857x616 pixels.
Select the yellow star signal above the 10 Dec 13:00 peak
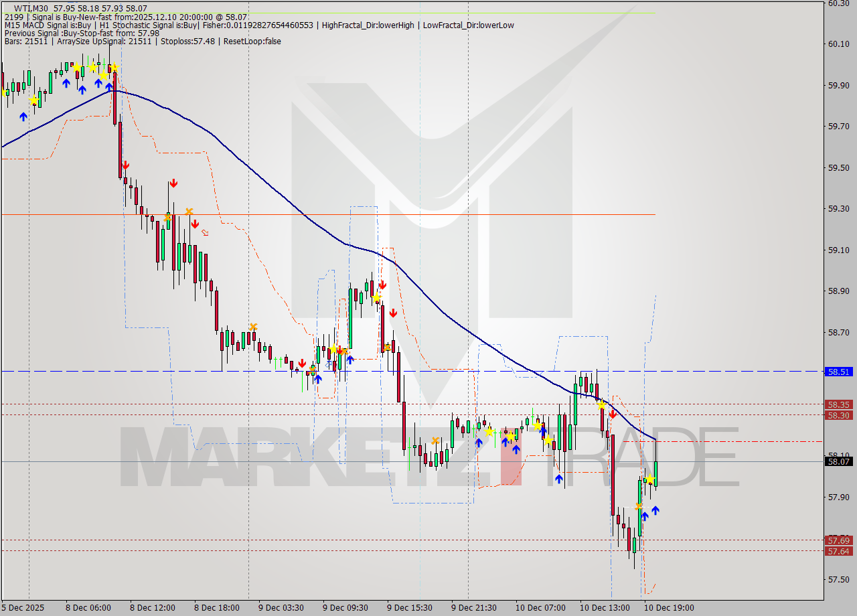point(603,404)
